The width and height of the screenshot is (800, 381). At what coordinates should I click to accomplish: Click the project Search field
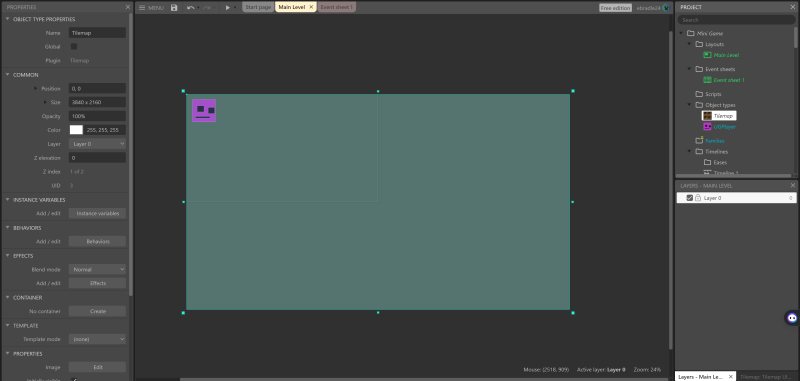pos(736,20)
